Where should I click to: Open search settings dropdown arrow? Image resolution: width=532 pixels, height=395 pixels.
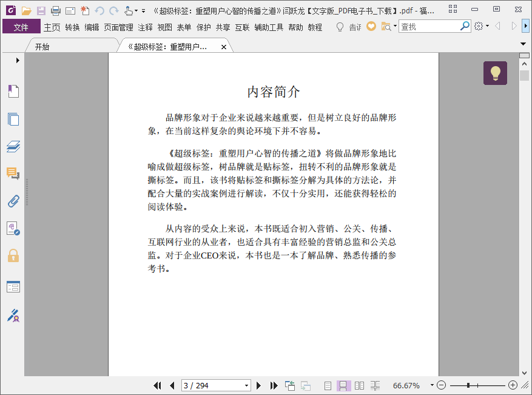[x=487, y=26]
